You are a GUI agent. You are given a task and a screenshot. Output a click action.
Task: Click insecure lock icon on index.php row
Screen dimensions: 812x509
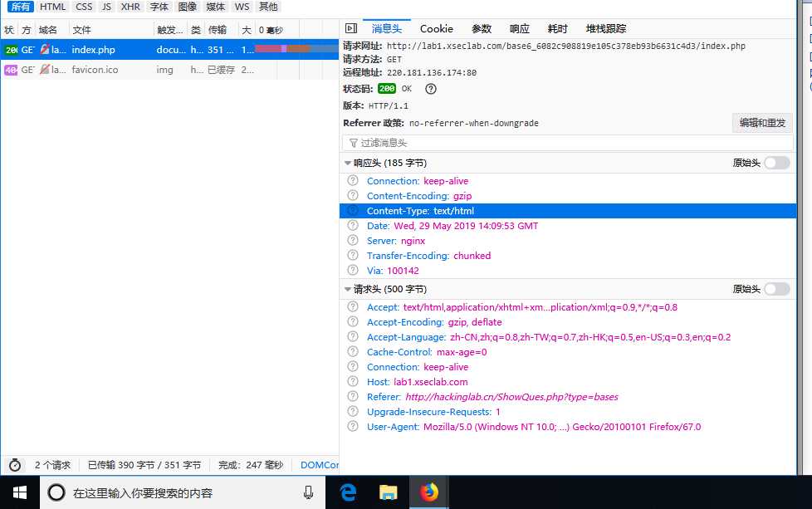coord(45,49)
